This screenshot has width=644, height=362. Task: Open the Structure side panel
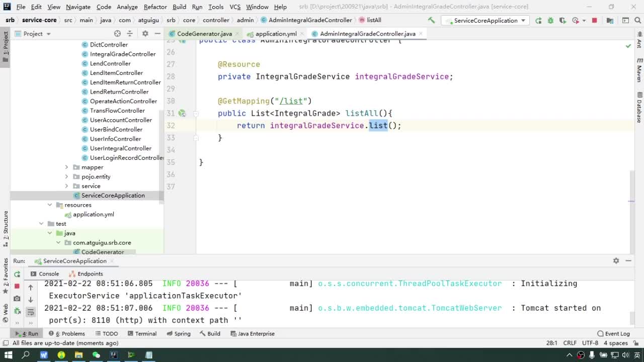pos(6,229)
